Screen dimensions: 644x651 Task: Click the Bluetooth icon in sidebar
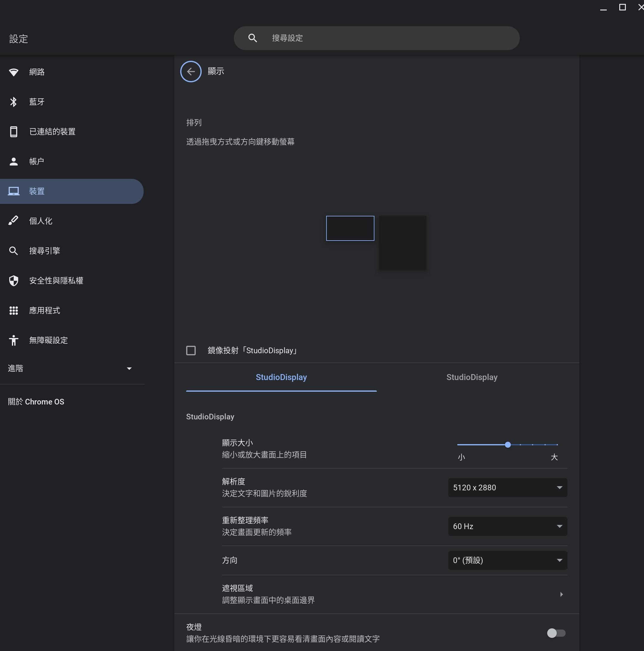coord(13,102)
